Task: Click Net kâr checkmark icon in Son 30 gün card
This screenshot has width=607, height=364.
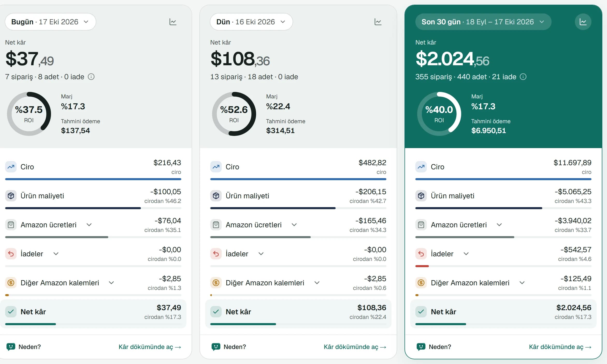Action: pos(421,312)
